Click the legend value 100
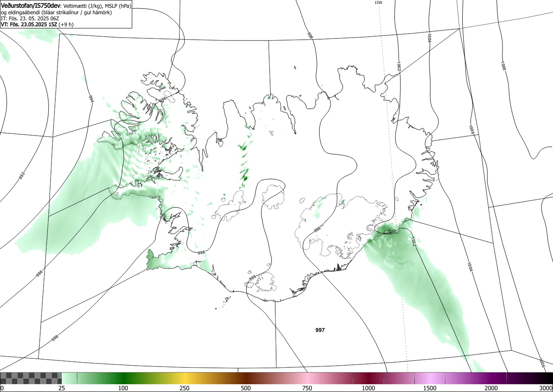Viewport: 553px width, 392px height. click(x=123, y=388)
